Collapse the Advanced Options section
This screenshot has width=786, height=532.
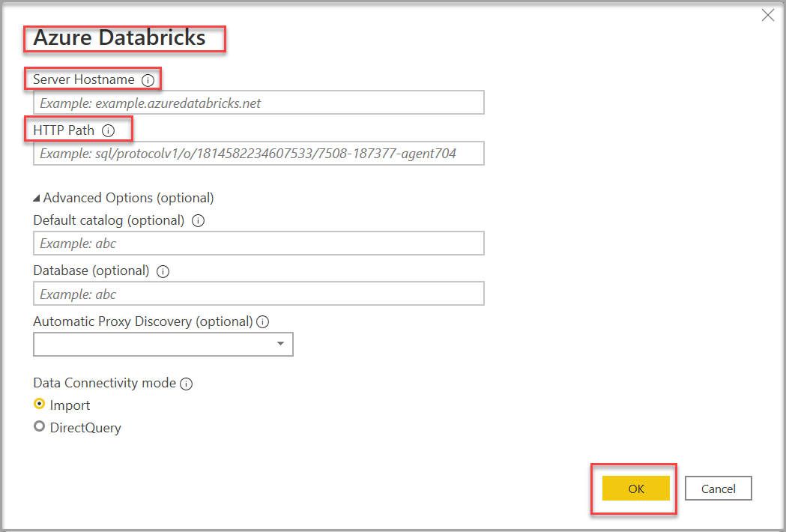[37, 199]
